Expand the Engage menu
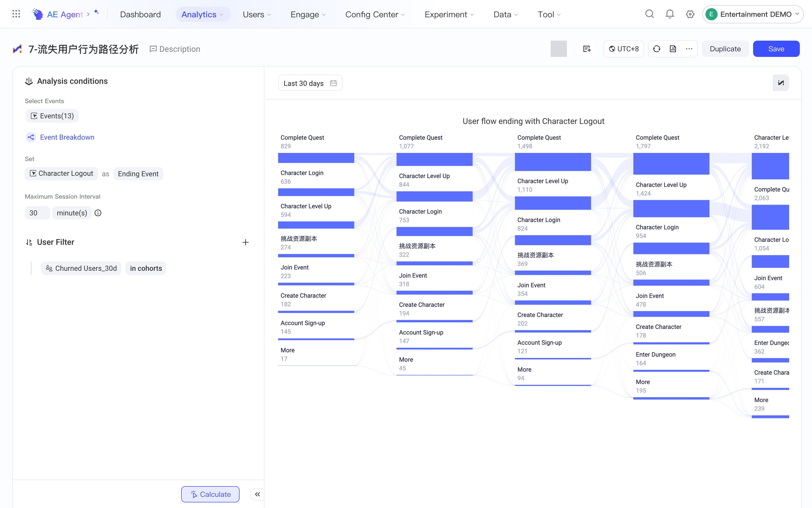 click(308, 14)
